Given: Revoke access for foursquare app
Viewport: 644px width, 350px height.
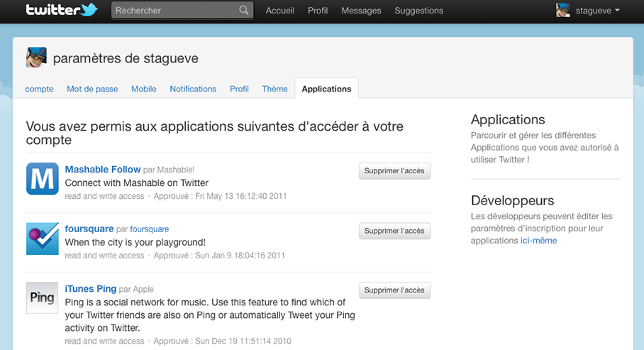Looking at the screenshot, I should [394, 231].
